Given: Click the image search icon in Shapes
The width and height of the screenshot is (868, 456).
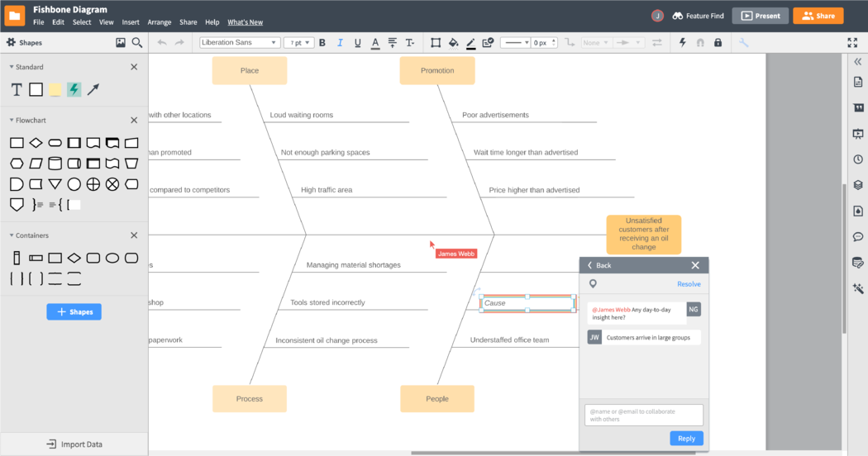Looking at the screenshot, I should point(121,43).
